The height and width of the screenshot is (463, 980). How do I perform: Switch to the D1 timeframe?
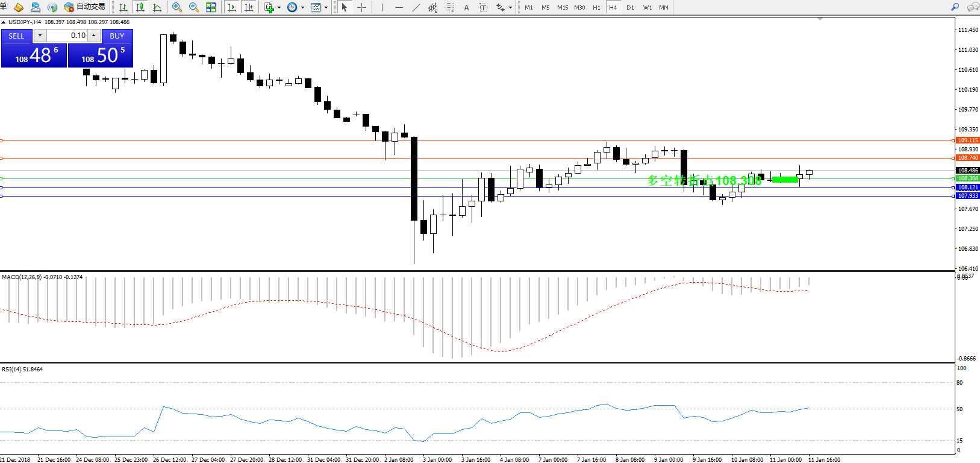(x=630, y=7)
